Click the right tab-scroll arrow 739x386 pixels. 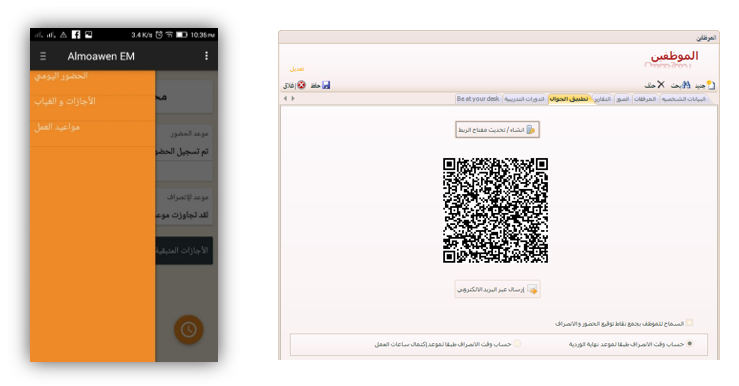point(293,99)
